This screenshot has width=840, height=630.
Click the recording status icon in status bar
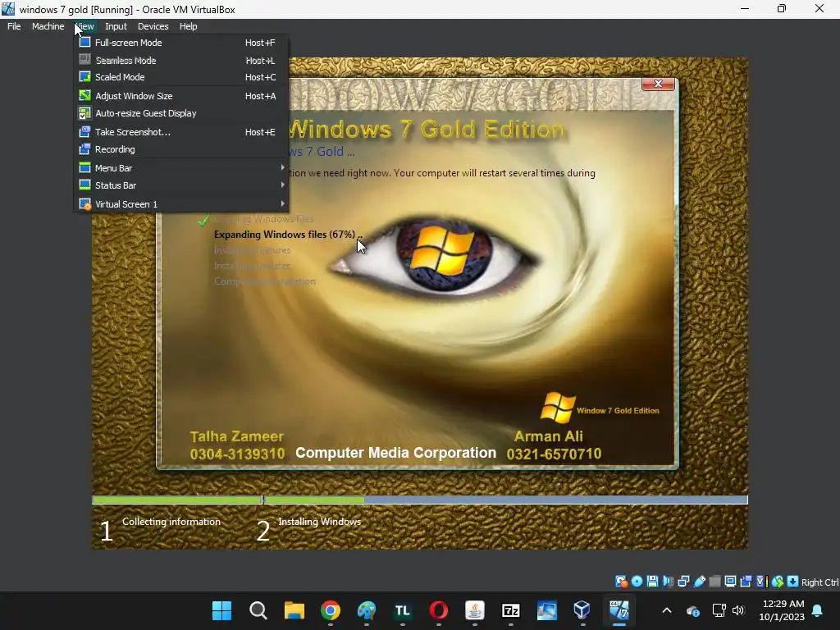coord(746,582)
